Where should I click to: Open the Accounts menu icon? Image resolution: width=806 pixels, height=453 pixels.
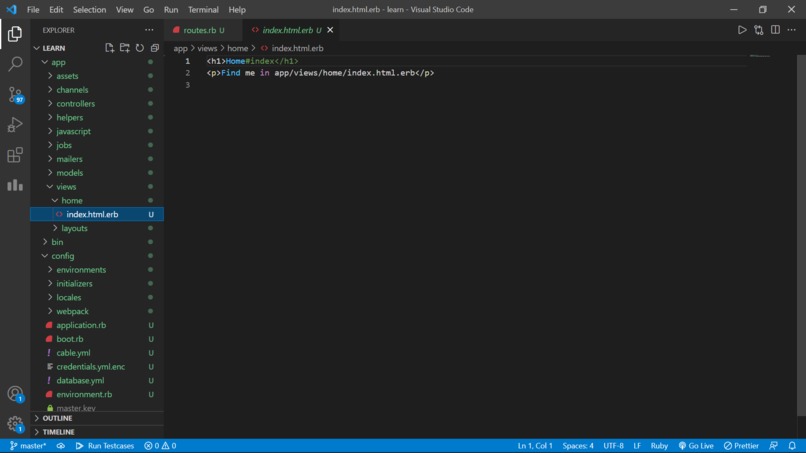pyautogui.click(x=15, y=394)
